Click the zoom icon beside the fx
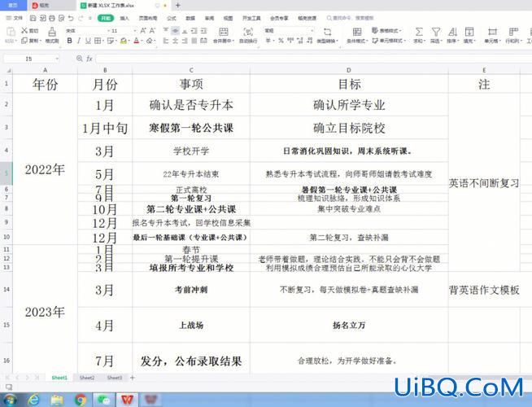Image resolution: width=532 pixels, height=407 pixels. tap(80, 59)
